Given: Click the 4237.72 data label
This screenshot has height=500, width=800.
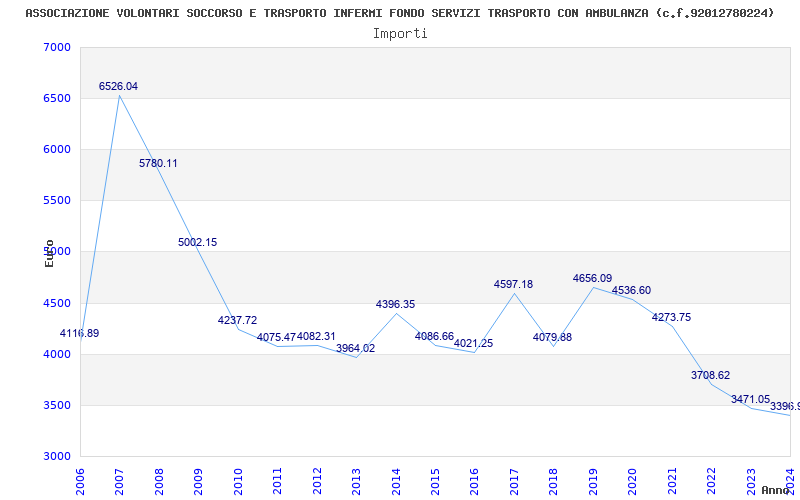Looking at the screenshot, I should (237, 321).
